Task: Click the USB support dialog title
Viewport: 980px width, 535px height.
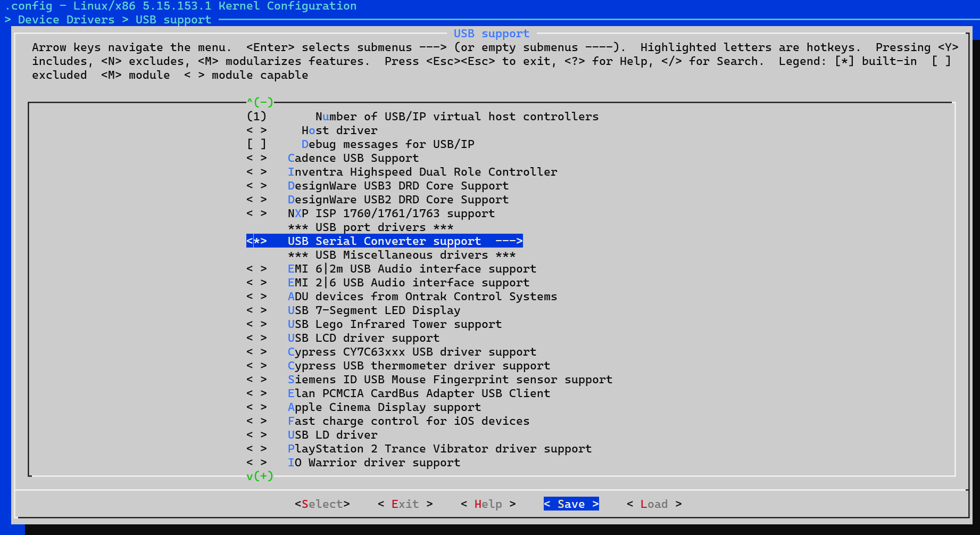Action: [x=492, y=34]
